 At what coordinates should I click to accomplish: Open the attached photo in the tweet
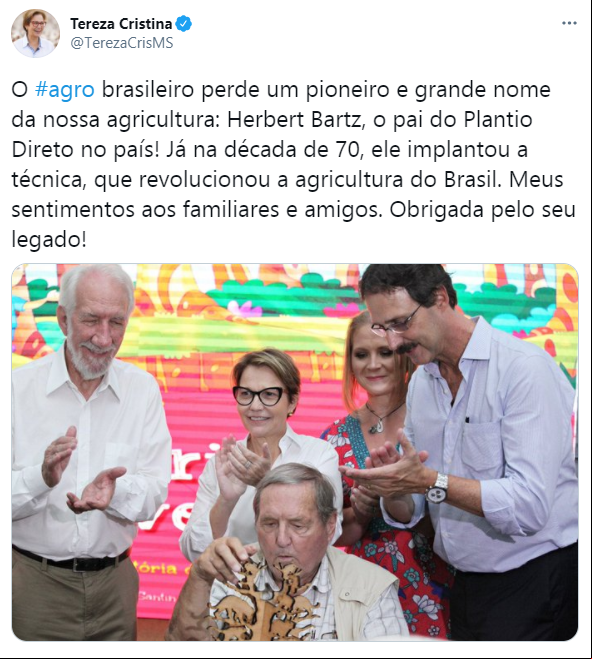click(295, 452)
